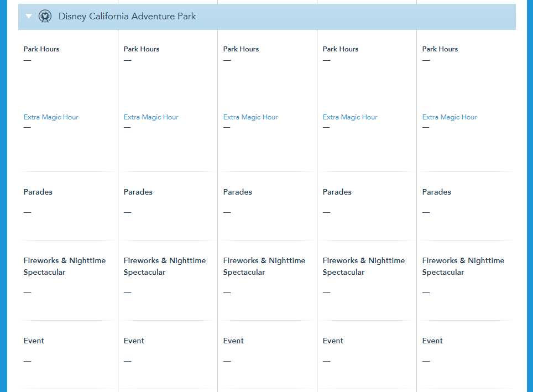Click the Disney California Adventure Park title
533x392 pixels.
[x=127, y=17]
